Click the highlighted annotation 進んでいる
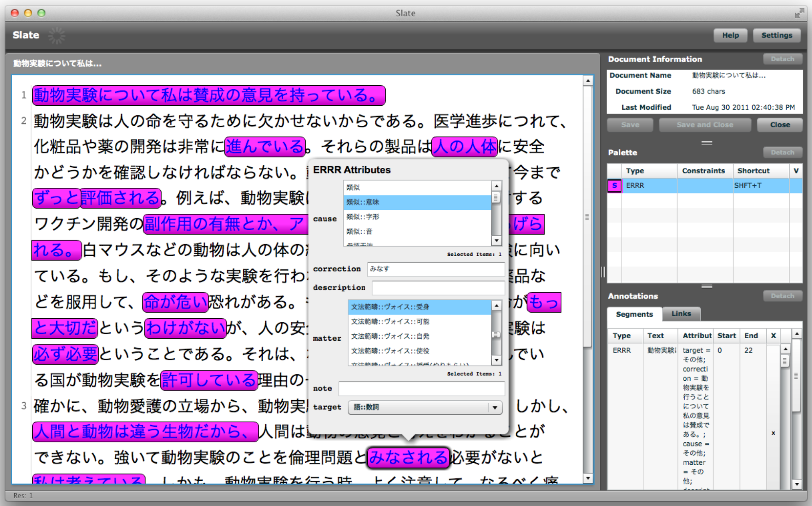812x506 pixels. click(265, 147)
